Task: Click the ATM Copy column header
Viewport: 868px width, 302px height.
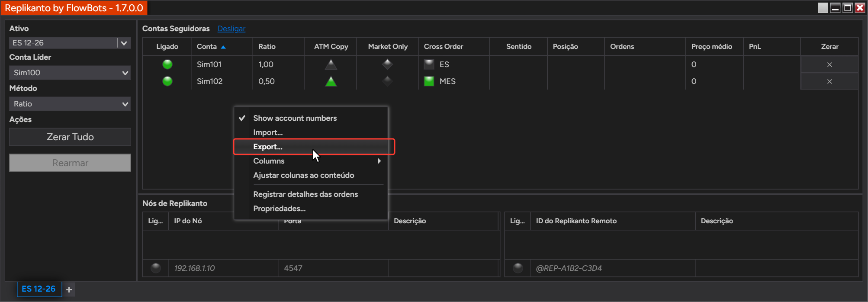Action: click(x=331, y=46)
